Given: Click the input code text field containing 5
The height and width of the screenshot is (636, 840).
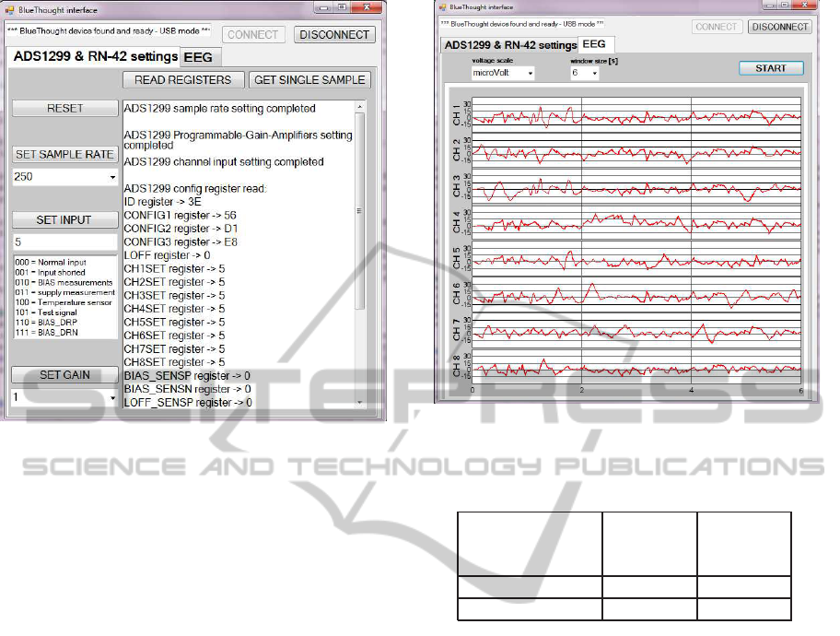Looking at the screenshot, I should (x=64, y=241).
